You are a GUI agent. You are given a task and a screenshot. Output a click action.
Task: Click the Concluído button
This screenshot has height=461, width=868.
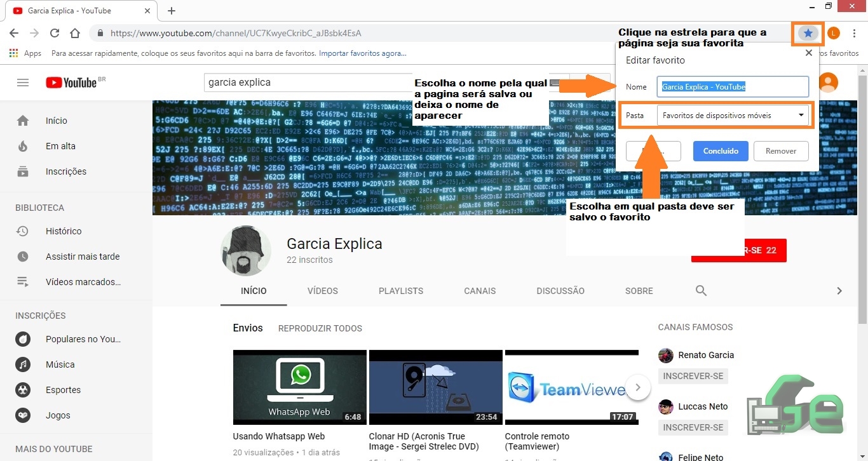pos(721,151)
